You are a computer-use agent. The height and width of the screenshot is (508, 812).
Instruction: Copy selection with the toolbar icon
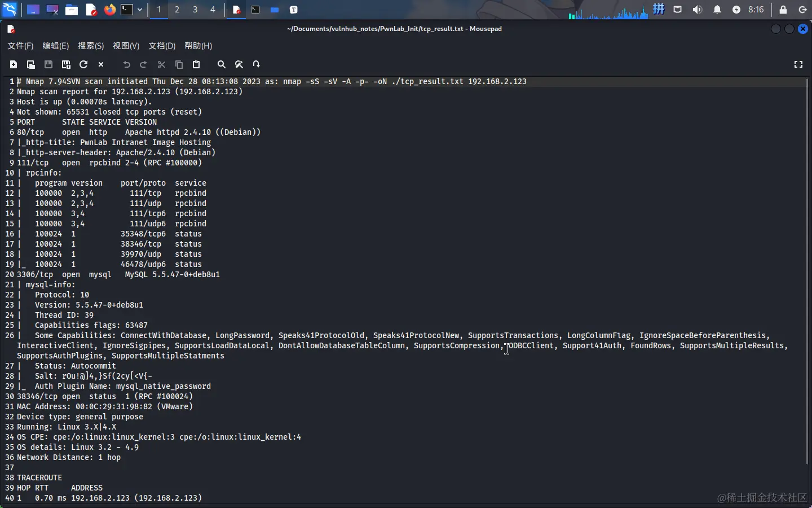(x=179, y=64)
